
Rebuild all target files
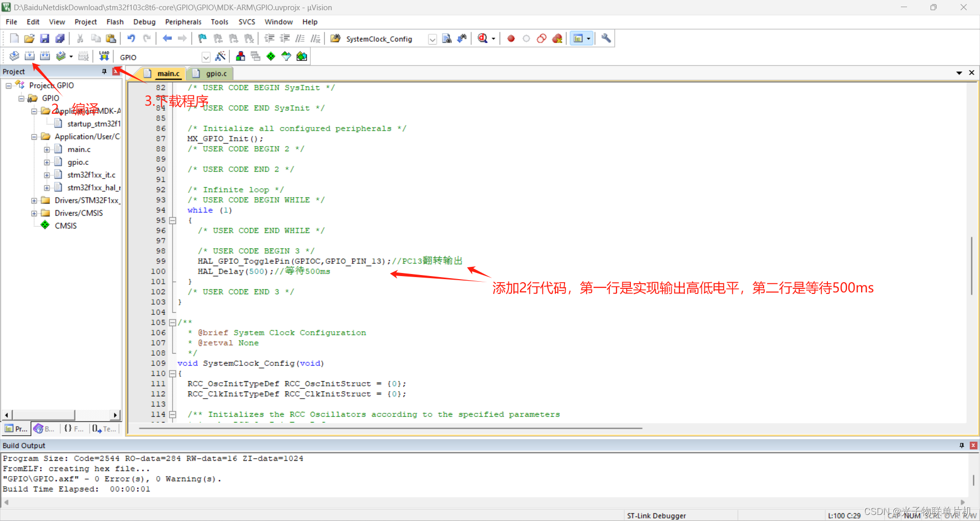(x=45, y=57)
